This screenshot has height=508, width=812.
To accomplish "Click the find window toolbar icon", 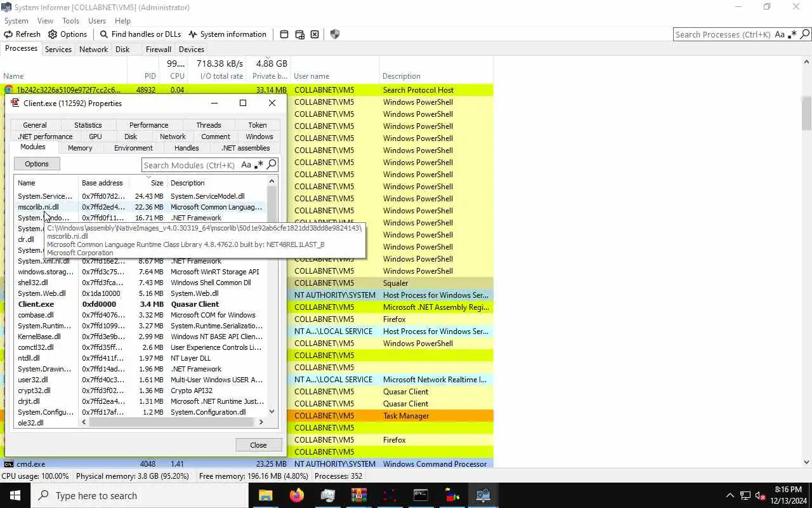I will [284, 34].
